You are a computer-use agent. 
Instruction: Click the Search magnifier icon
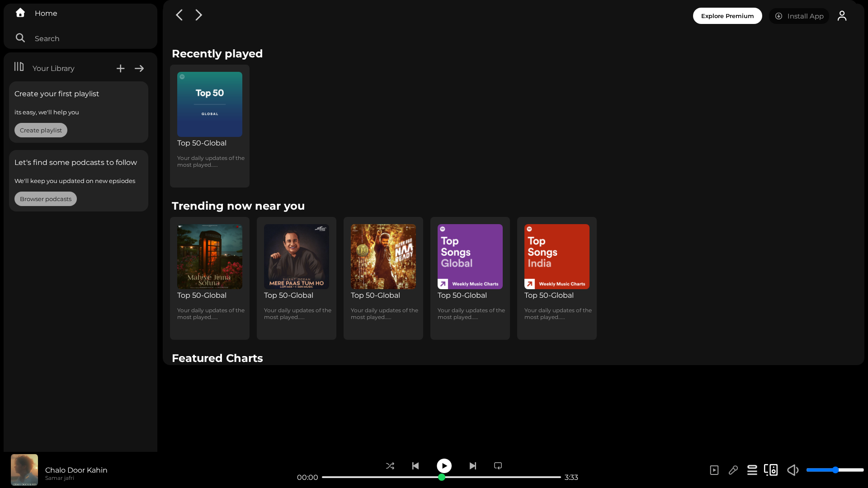[20, 38]
